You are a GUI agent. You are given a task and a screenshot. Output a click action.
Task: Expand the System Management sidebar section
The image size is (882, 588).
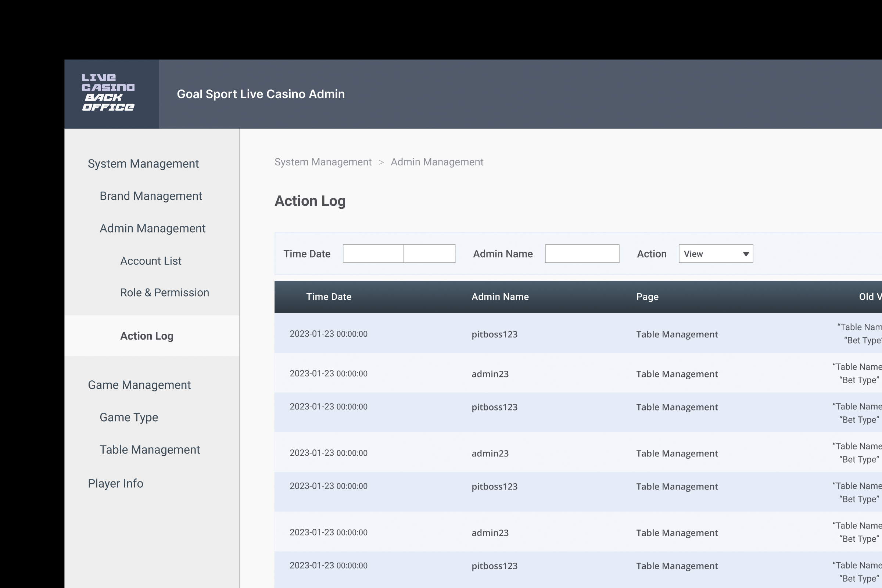pos(143,164)
